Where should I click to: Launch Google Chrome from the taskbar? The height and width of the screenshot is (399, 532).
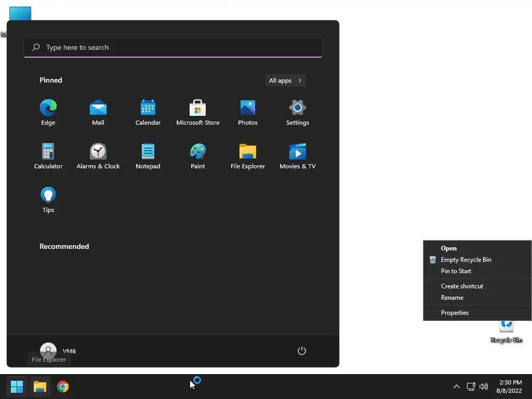[63, 387]
